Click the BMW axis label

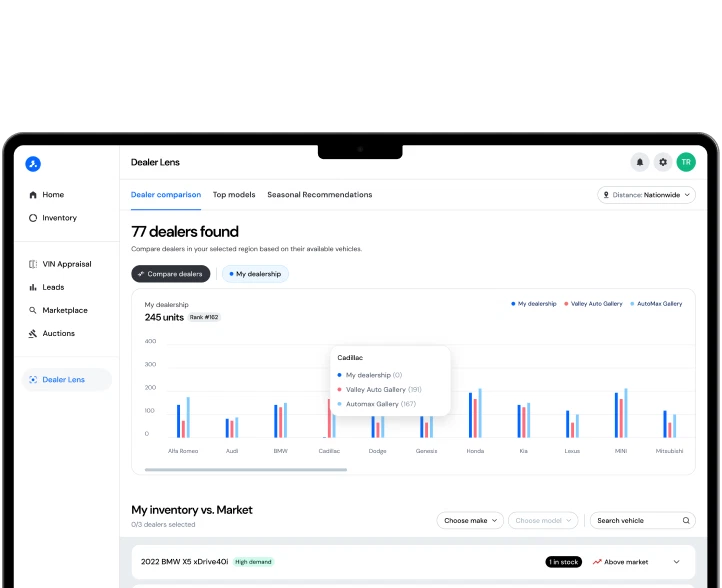[x=280, y=451]
